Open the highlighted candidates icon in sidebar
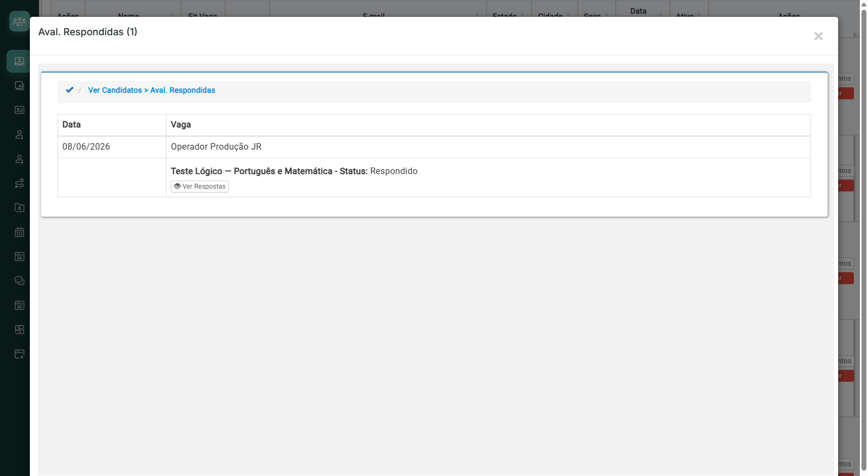The height and width of the screenshot is (476, 868). 18,61
